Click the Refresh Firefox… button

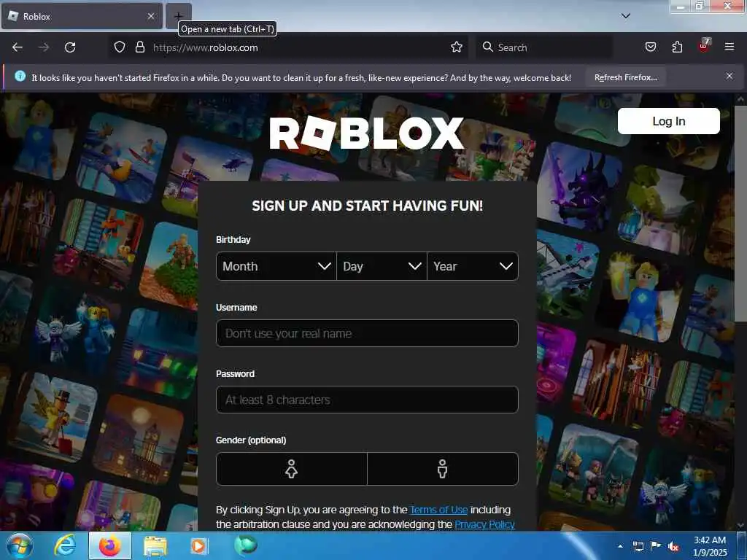[x=625, y=77]
